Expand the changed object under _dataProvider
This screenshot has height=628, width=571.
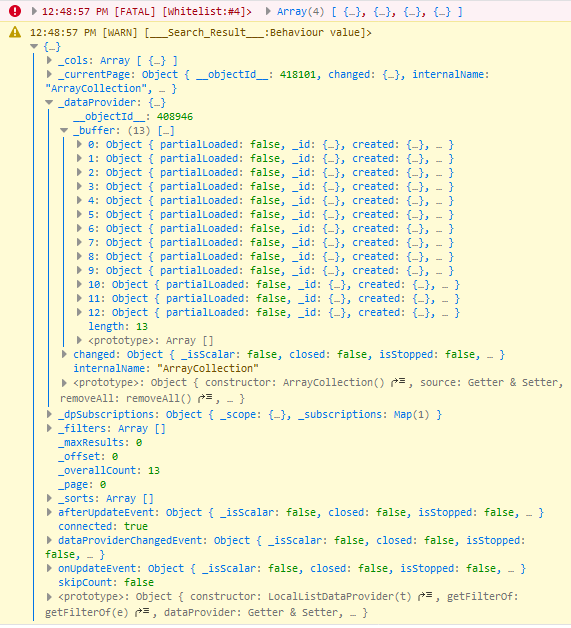pyautogui.click(x=64, y=354)
